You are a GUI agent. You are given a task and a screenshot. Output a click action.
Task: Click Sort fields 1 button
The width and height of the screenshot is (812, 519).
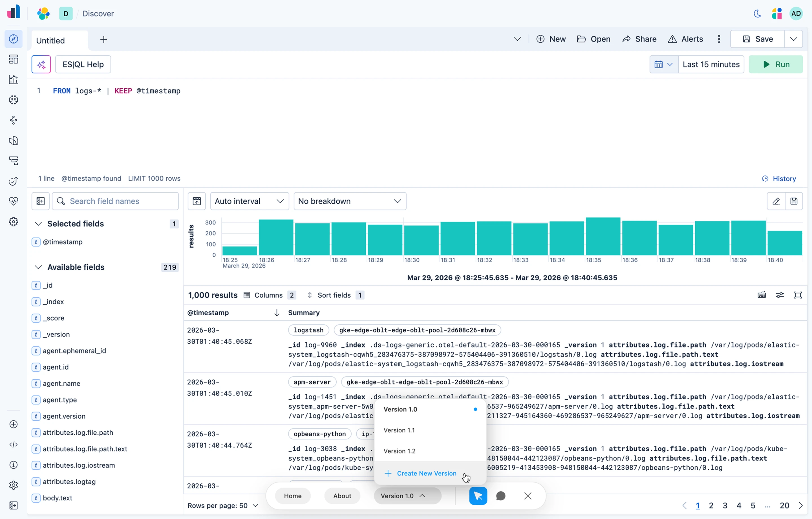click(336, 295)
